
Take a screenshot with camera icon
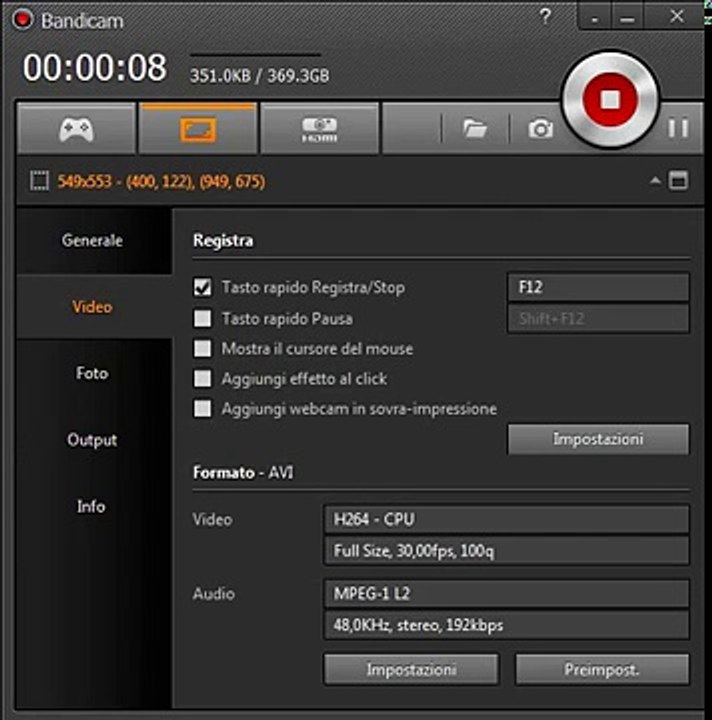coord(540,129)
